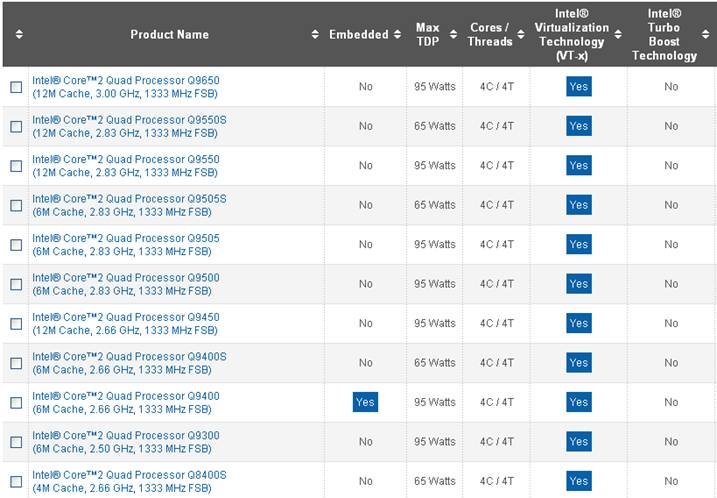Click the 4C / 4T value for Q9450

[497, 323]
